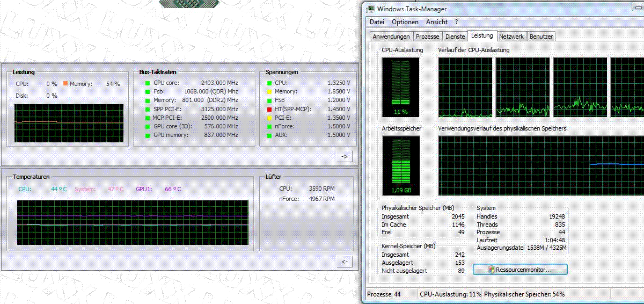This screenshot has height=304, width=644.
Task: Click the CPU-Auslastung 11 % meter
Action: pyautogui.click(x=402, y=88)
